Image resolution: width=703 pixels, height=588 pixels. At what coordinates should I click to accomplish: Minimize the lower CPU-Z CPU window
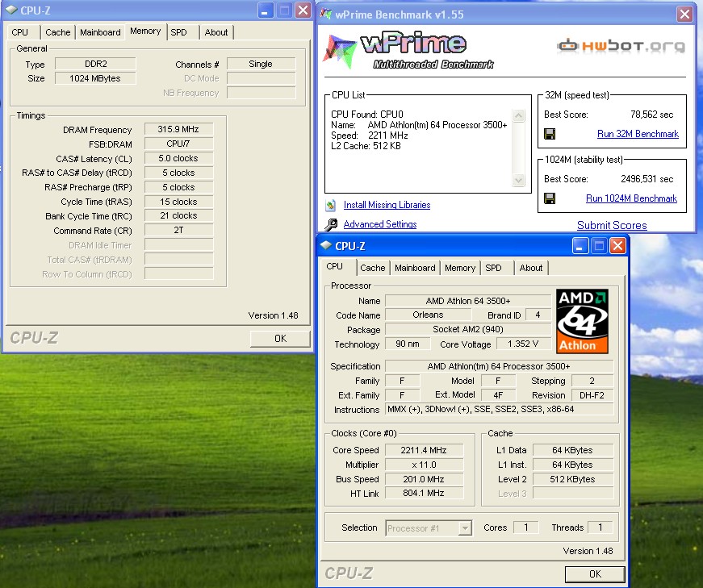(x=580, y=245)
